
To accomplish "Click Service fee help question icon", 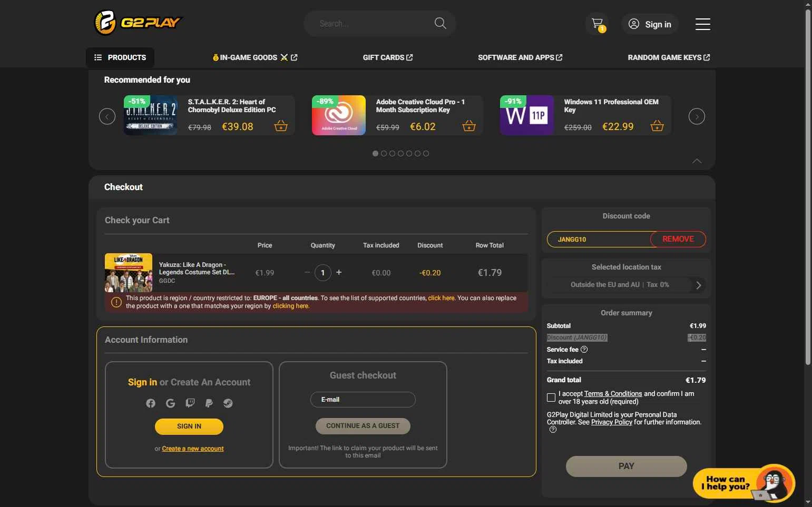I will point(584,350).
